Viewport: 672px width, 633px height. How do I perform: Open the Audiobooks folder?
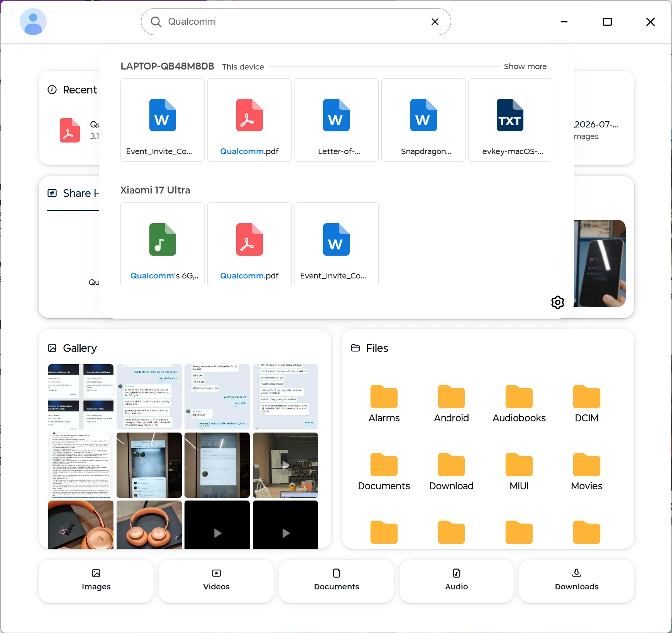pos(519,404)
